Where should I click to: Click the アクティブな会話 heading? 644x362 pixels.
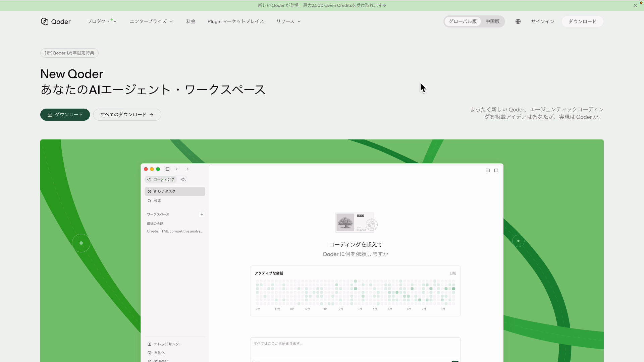coord(269,273)
